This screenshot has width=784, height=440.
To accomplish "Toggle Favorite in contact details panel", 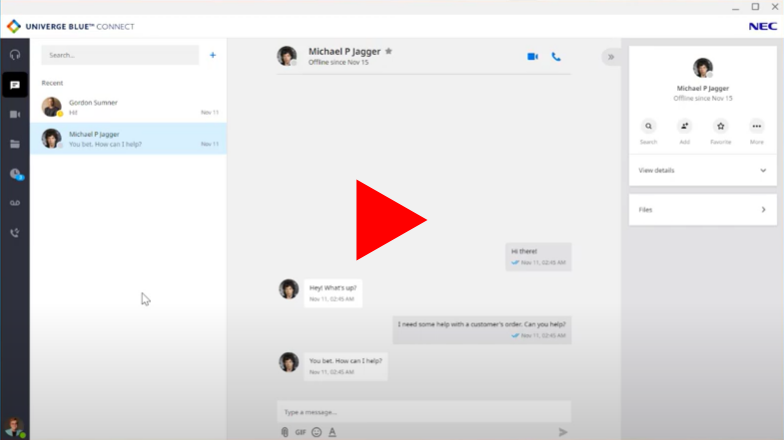I will 720,127.
